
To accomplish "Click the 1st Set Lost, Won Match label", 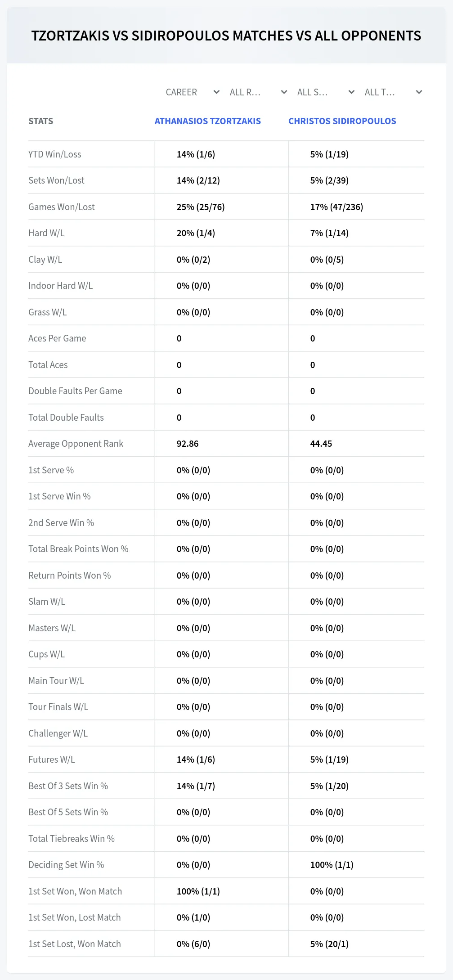I will click(75, 944).
